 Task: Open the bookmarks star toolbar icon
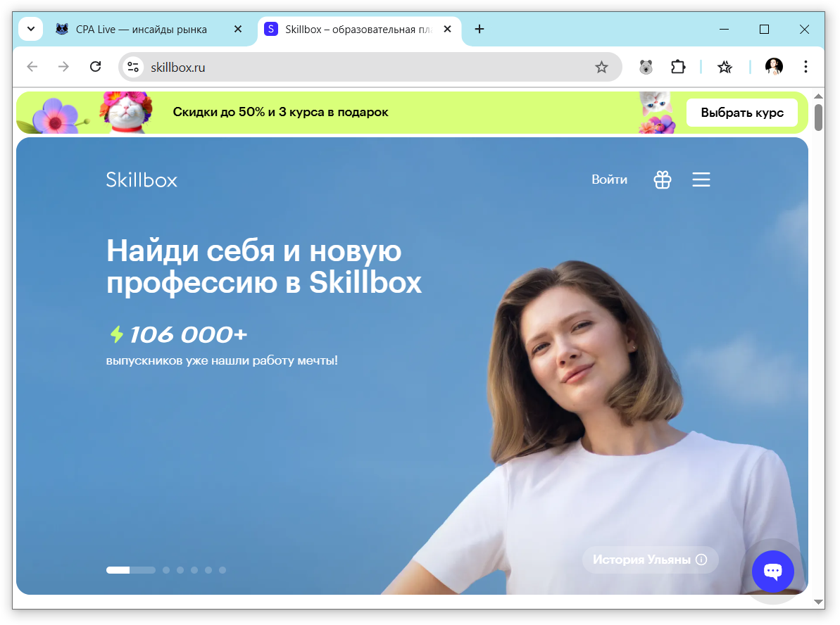point(725,67)
